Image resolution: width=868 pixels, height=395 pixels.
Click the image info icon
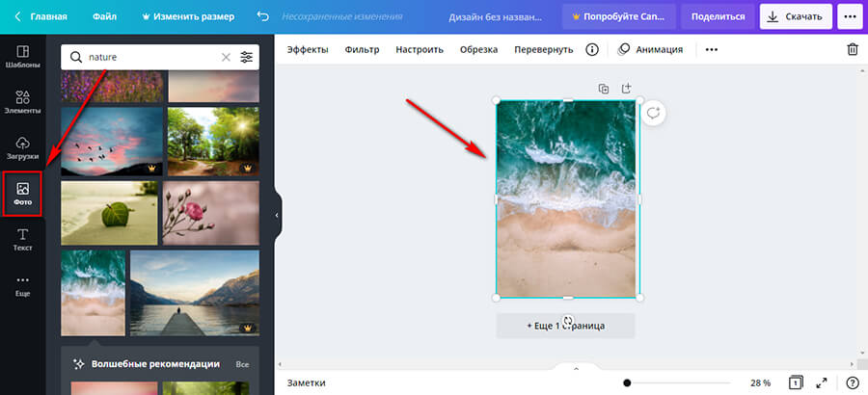(x=592, y=50)
